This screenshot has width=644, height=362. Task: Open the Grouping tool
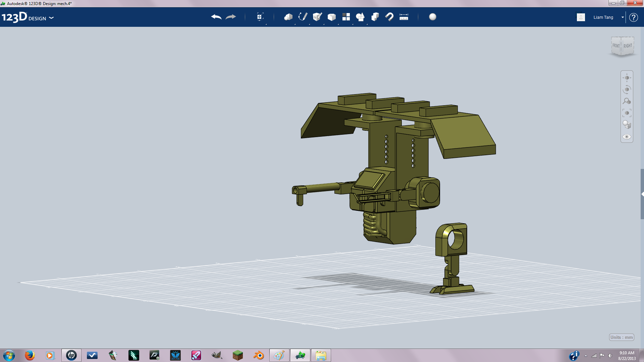(361, 17)
